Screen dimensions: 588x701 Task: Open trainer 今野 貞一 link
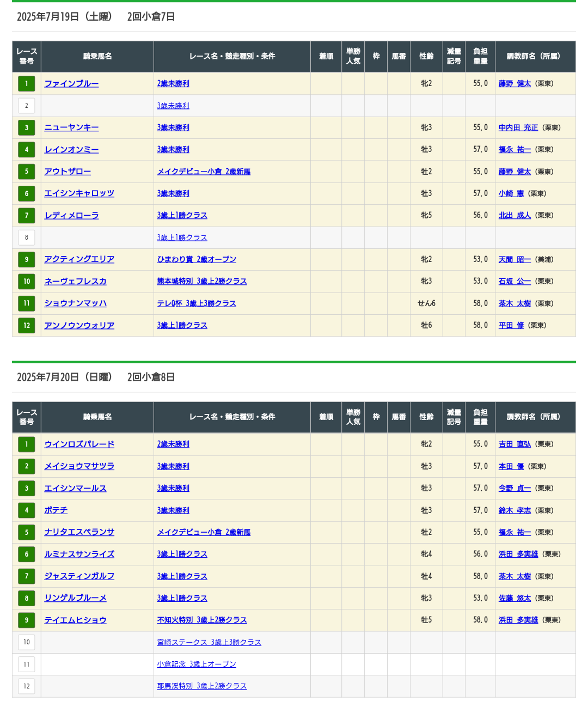514,489
